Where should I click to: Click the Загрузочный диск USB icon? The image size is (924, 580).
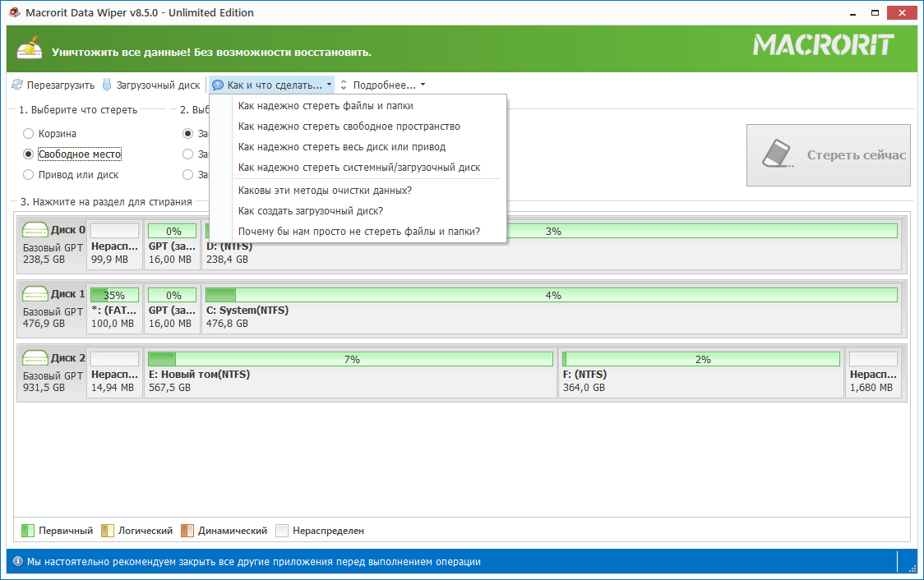tap(107, 85)
